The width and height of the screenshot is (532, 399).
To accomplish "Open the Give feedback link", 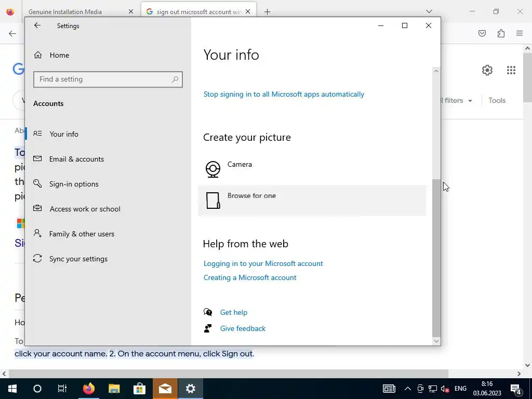I will [x=243, y=328].
